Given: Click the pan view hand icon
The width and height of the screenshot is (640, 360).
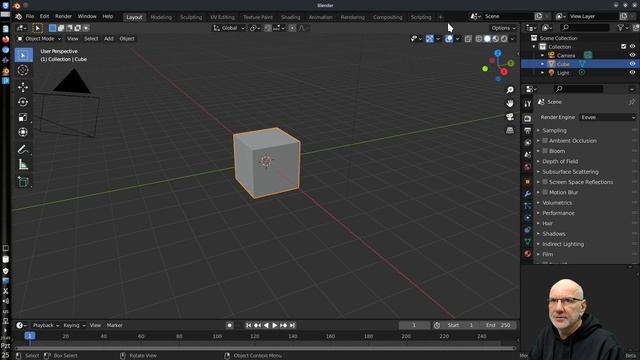Looking at the screenshot, I should (510, 103).
